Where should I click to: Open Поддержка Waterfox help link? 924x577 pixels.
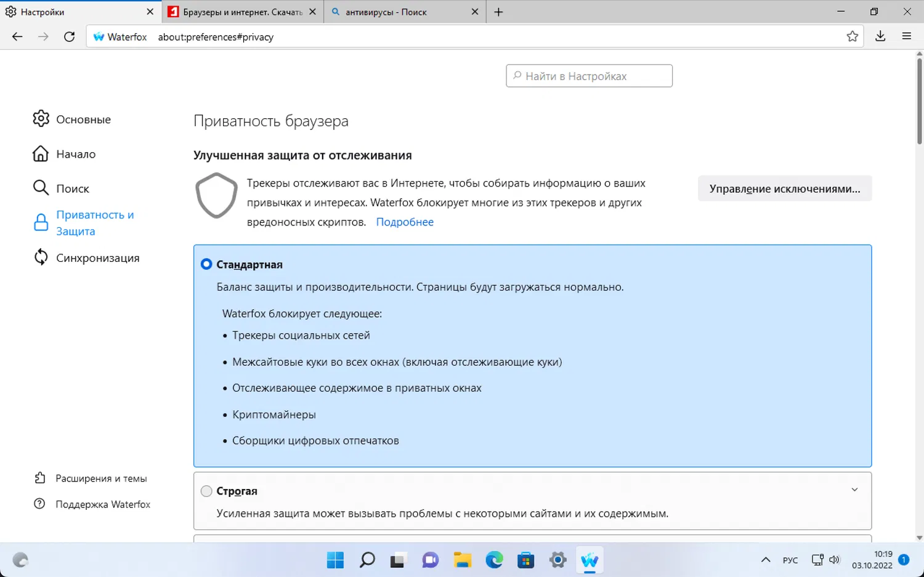click(92, 504)
